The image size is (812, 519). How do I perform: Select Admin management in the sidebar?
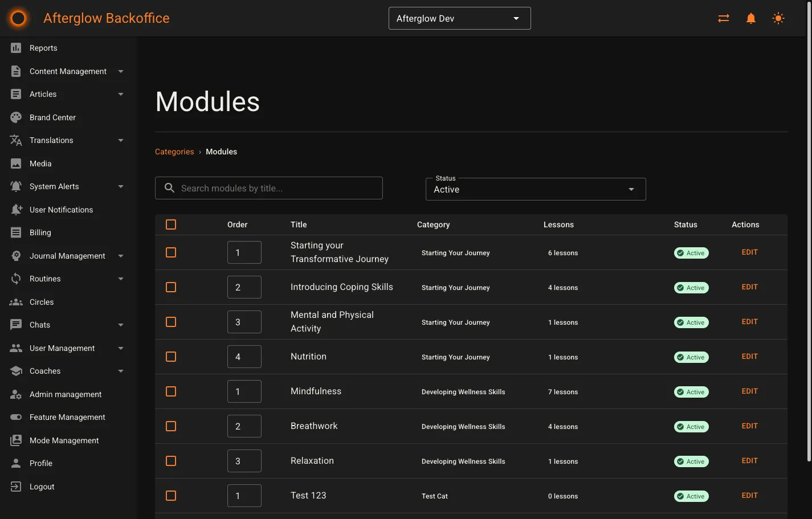coord(66,394)
